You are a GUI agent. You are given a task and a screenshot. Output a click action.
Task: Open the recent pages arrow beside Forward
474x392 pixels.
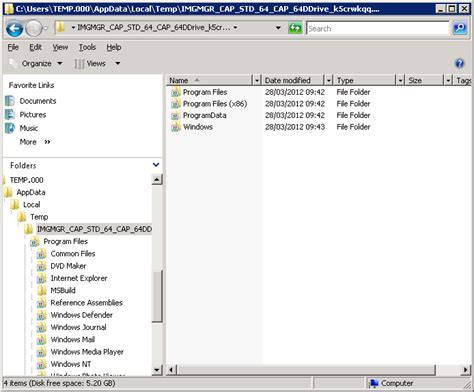click(46, 28)
